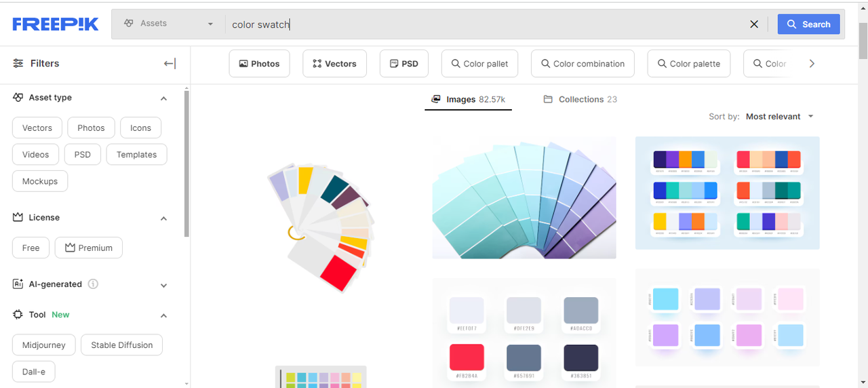868x388 pixels.
Task: Toggle the Icons asset type filter
Action: [x=140, y=128]
